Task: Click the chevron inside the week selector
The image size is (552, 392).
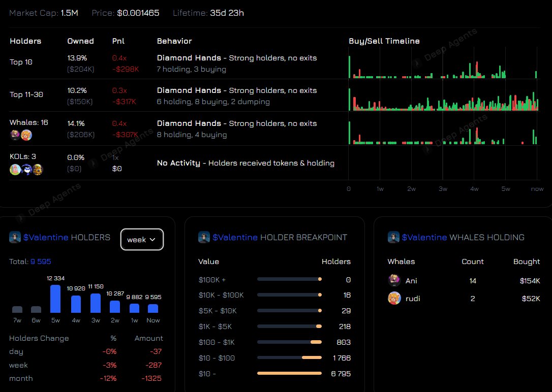Action: pos(152,239)
